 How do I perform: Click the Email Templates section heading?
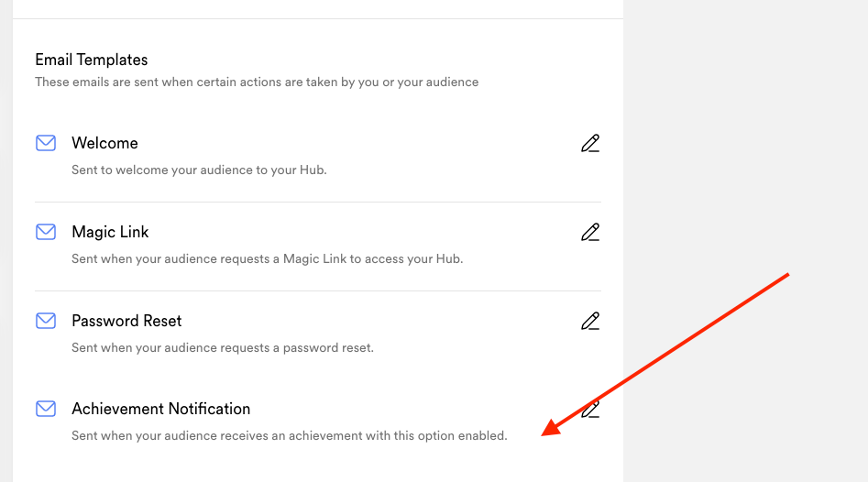(x=92, y=60)
